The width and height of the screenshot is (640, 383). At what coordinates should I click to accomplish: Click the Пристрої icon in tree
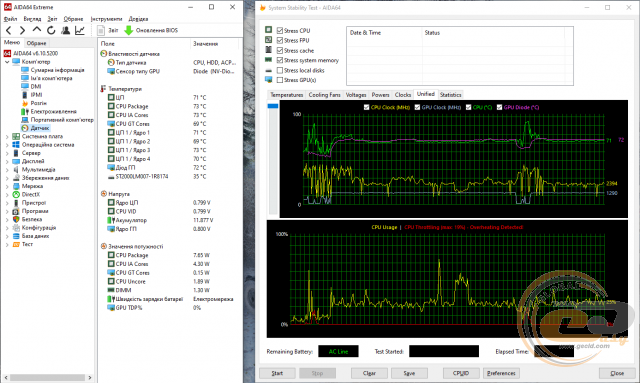tap(16, 203)
